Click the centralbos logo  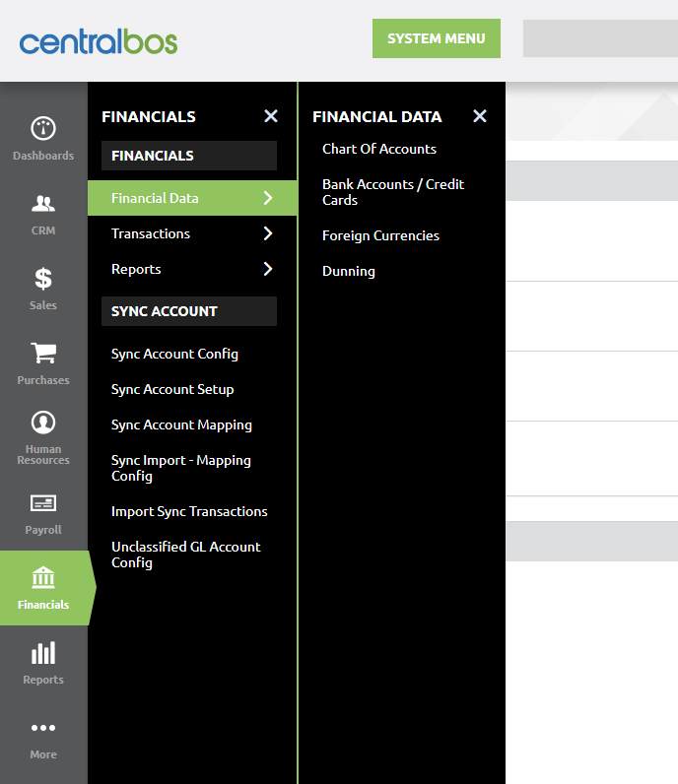[x=99, y=41]
